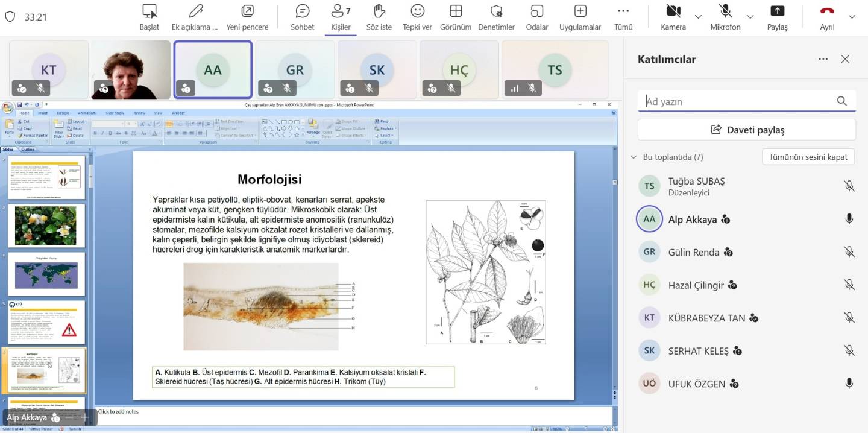Image resolution: width=868 pixels, height=433 pixels.
Task: Click Paste in PowerPoint ribbon
Action: click(x=9, y=128)
